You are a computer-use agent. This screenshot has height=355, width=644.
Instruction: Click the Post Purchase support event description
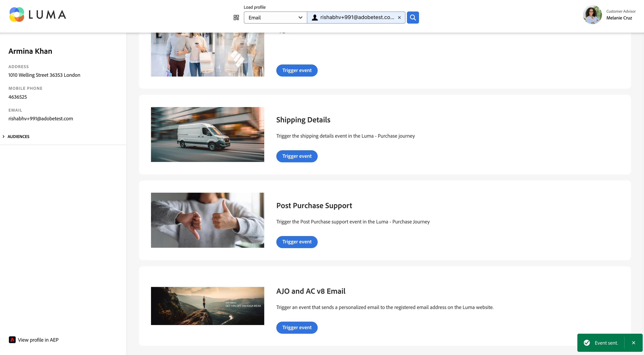pyautogui.click(x=353, y=222)
